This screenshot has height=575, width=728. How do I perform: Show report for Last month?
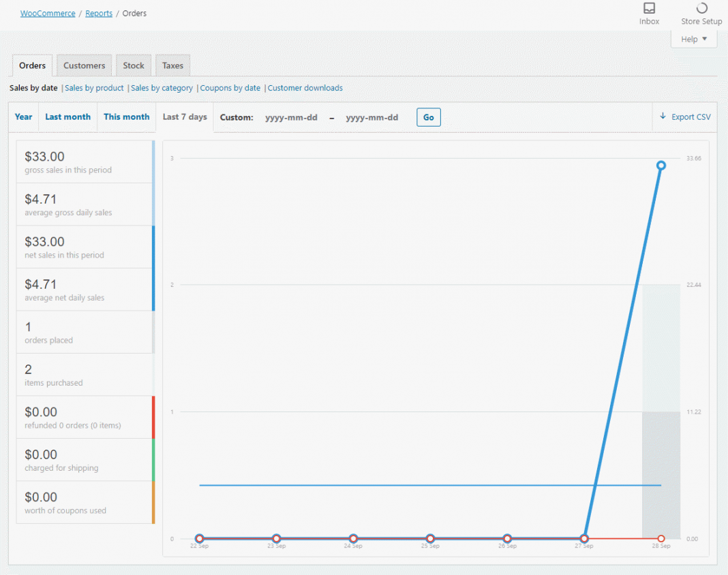[x=67, y=117]
